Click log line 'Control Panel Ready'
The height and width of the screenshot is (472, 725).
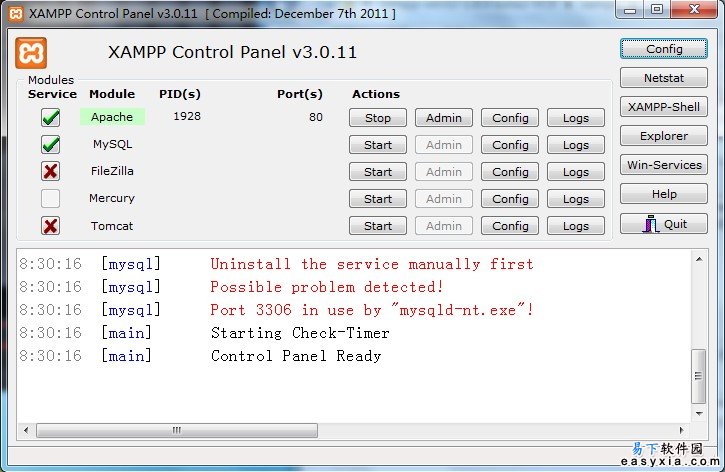(296, 356)
